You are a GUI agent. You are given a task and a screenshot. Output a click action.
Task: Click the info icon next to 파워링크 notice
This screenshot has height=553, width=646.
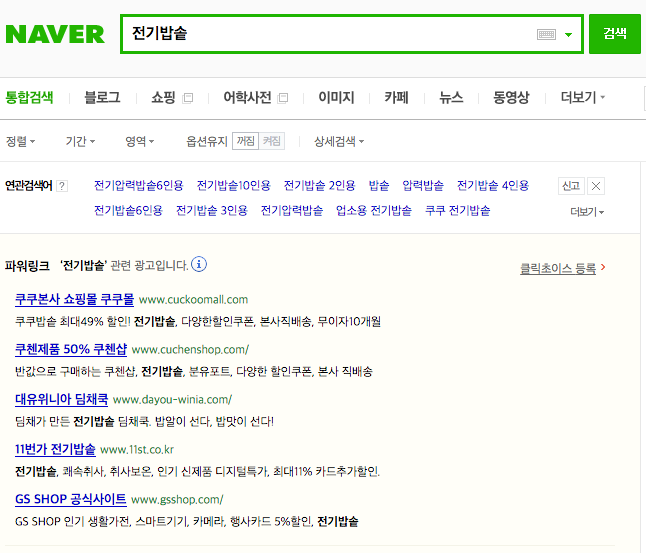[x=199, y=264]
